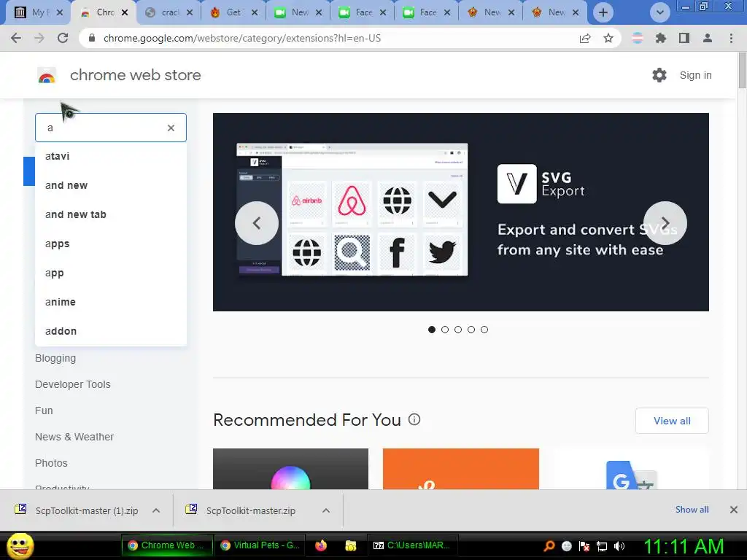The width and height of the screenshot is (747, 560).
Task: Select the first carousel dot
Action: [432, 330]
